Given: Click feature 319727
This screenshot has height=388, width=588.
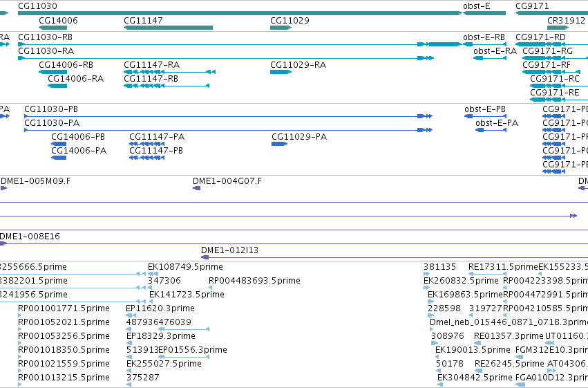Looking at the screenshot, I should tap(471, 315).
